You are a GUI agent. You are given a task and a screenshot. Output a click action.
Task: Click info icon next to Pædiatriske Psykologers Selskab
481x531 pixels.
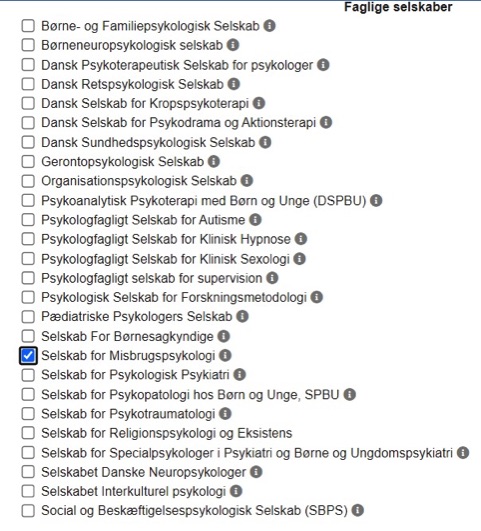242,316
